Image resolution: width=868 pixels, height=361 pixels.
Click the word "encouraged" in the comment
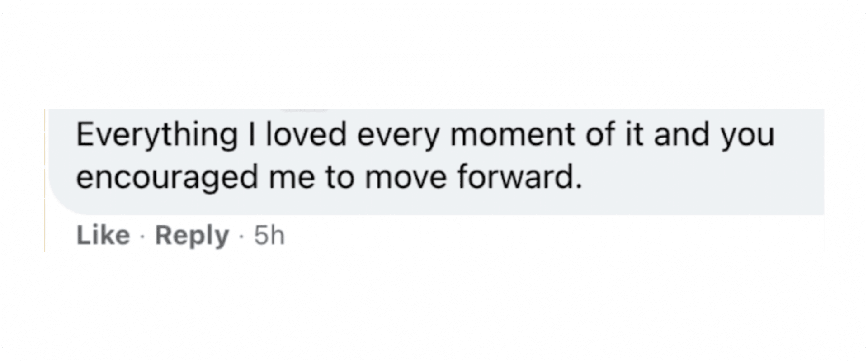[167, 177]
